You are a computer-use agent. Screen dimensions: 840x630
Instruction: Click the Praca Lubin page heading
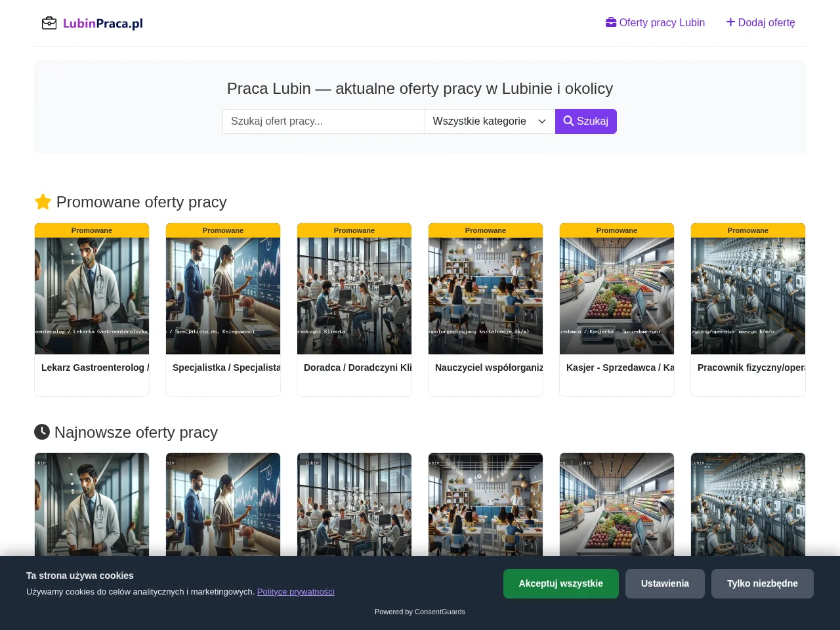point(420,89)
